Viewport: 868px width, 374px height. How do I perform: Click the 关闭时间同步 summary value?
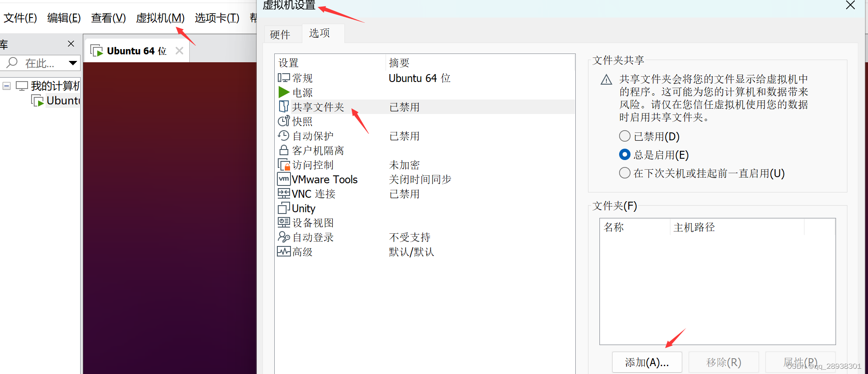coord(420,179)
